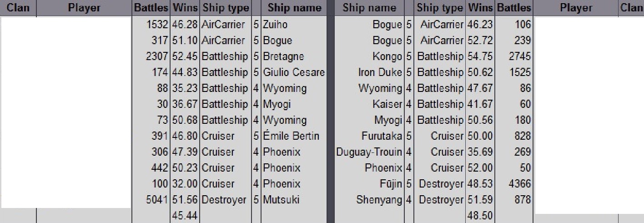644x223 pixels.
Task: Click the left team's Battles column header
Action: point(151,8)
